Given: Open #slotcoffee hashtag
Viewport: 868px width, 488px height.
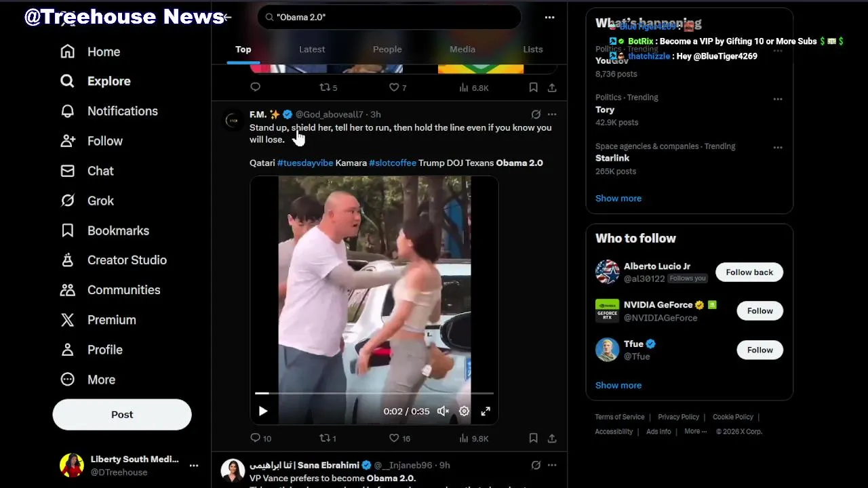Looking at the screenshot, I should pyautogui.click(x=393, y=163).
